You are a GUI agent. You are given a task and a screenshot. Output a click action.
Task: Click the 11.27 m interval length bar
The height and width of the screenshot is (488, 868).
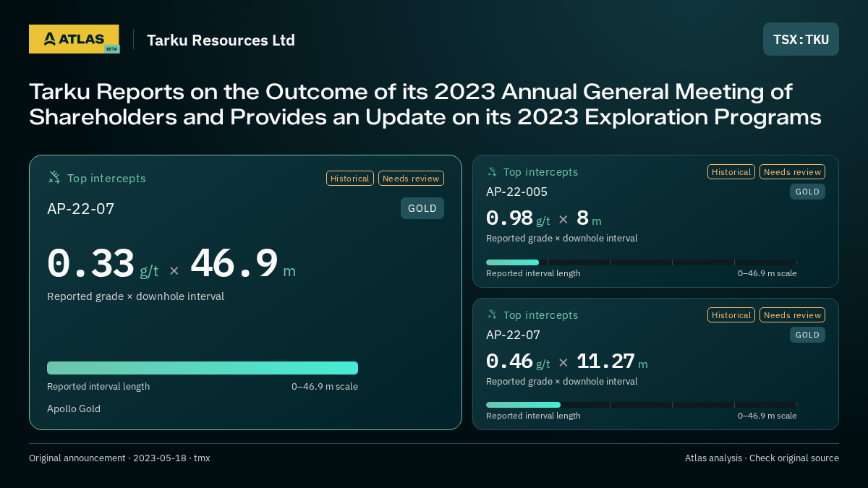click(523, 405)
